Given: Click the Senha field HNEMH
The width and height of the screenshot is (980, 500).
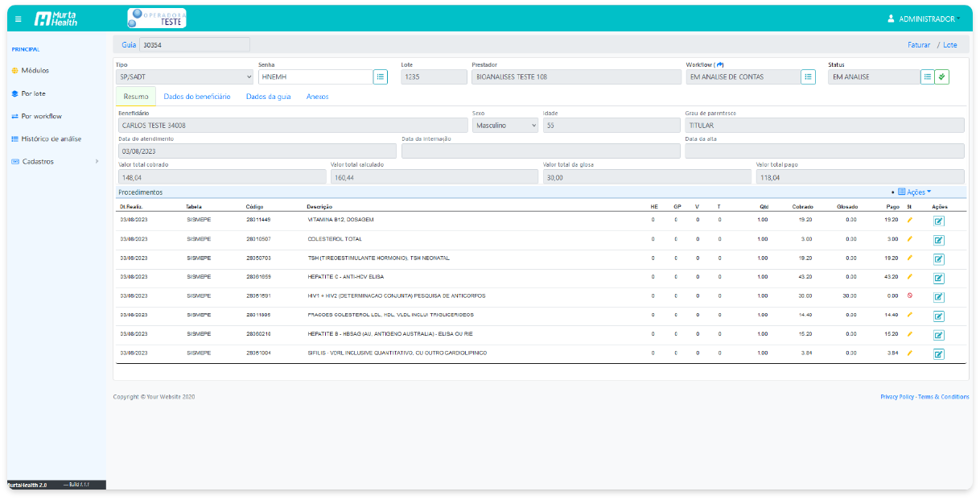Looking at the screenshot, I should (315, 77).
